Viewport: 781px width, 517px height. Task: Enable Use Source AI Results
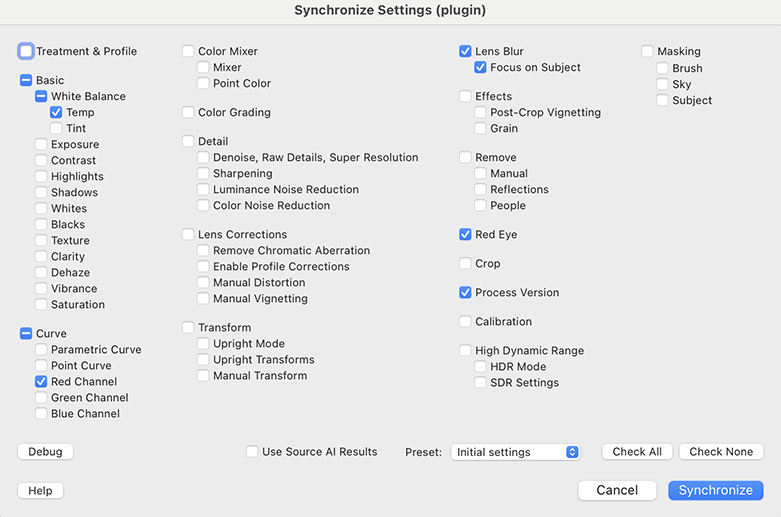(x=252, y=452)
